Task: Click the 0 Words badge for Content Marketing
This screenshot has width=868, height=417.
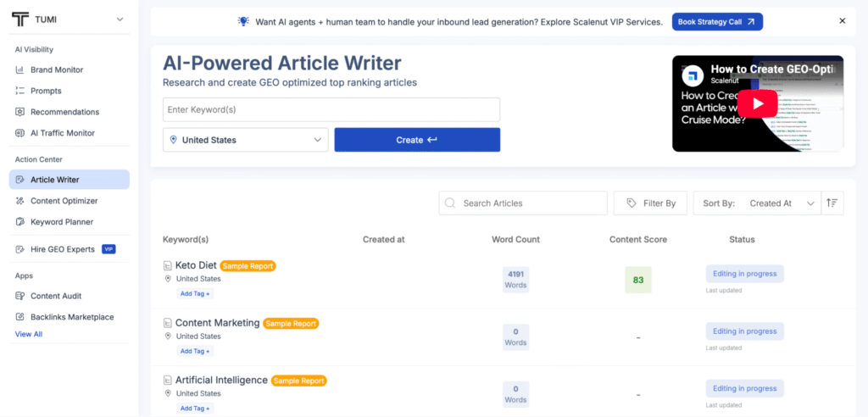Action: [515, 337]
